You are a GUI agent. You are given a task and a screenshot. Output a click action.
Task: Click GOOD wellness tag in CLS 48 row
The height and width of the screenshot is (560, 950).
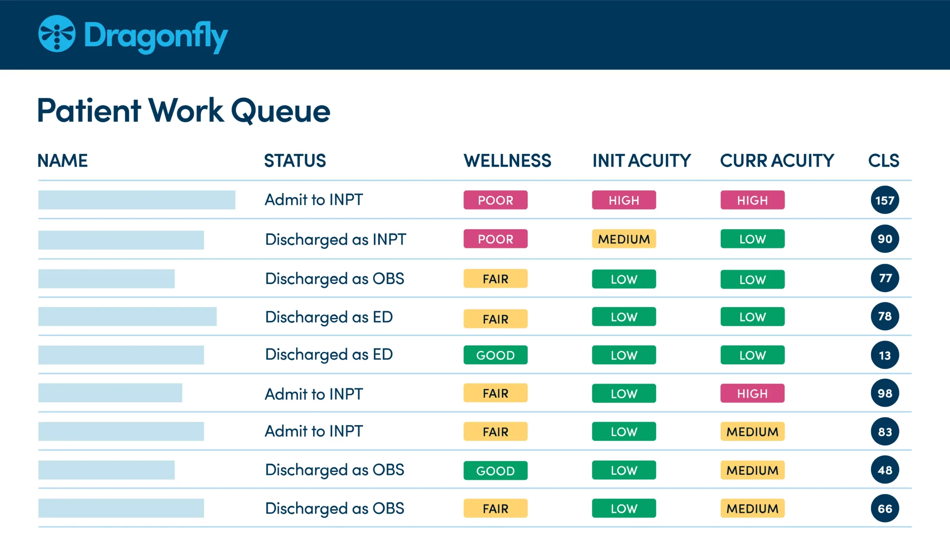495,471
